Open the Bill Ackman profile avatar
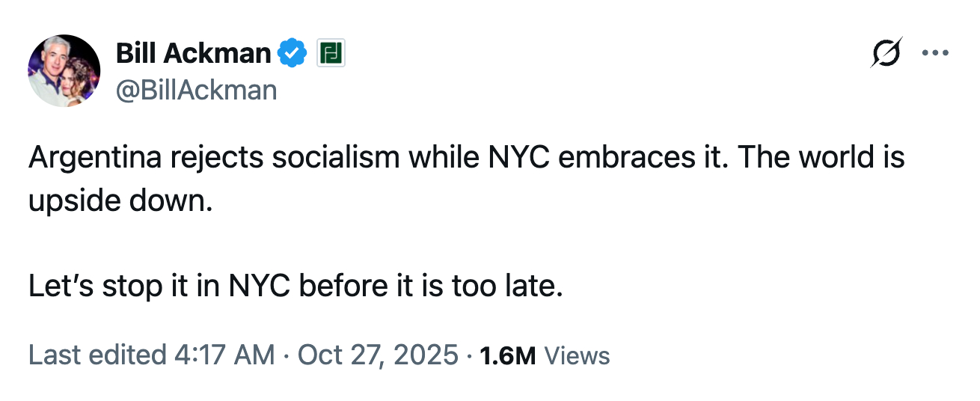 pos(64,70)
